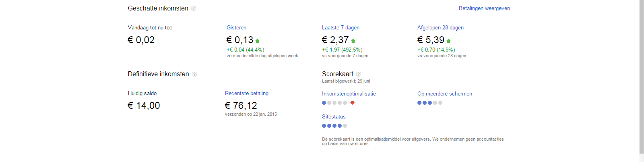
Task: Open Inkomstenoptimalisatie scorecard link
Action: (x=349, y=93)
